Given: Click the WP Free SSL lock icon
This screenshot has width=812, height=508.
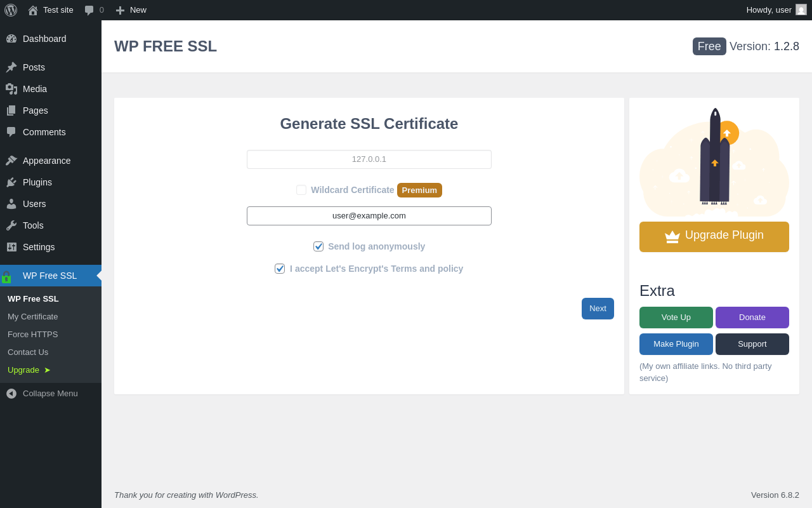Looking at the screenshot, I should (x=6, y=276).
